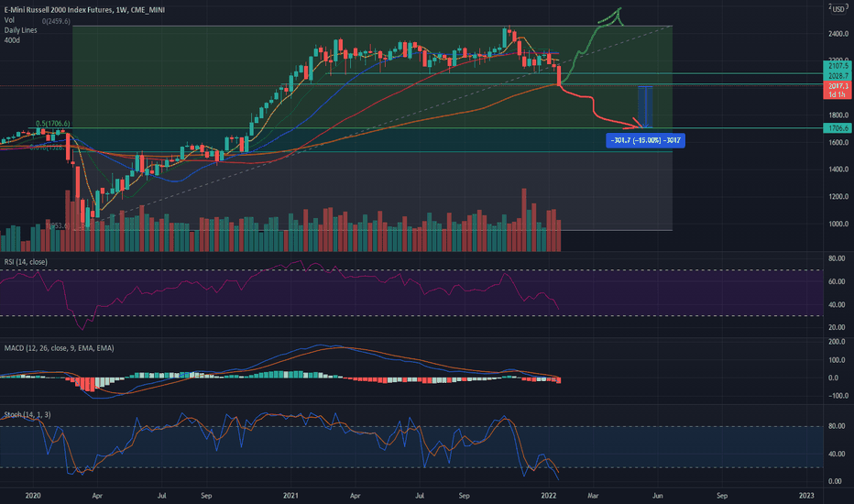Image resolution: width=854 pixels, height=504 pixels.
Task: Click the 2022 label on the time axis
Action: click(x=549, y=496)
